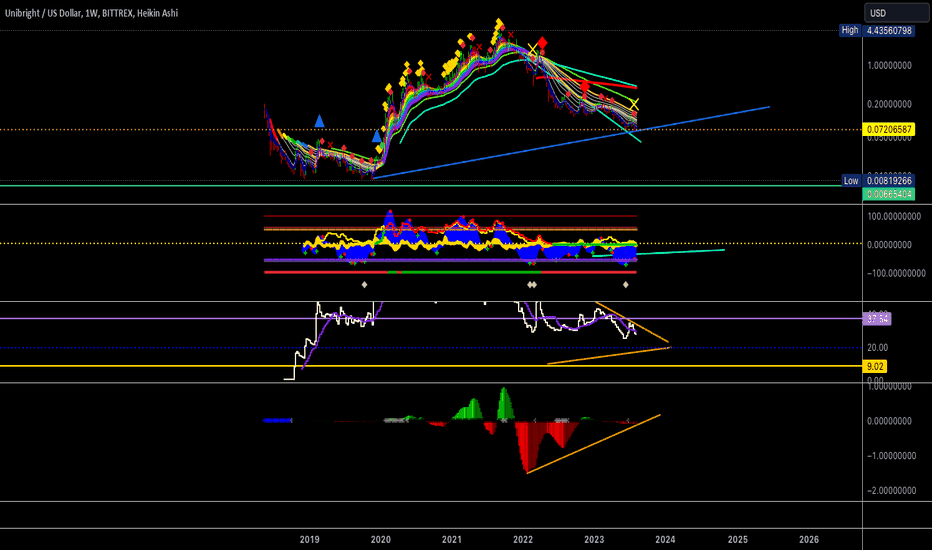The width and height of the screenshot is (932, 550).
Task: Select the Low price label 0.00819266
Action: coord(889,181)
